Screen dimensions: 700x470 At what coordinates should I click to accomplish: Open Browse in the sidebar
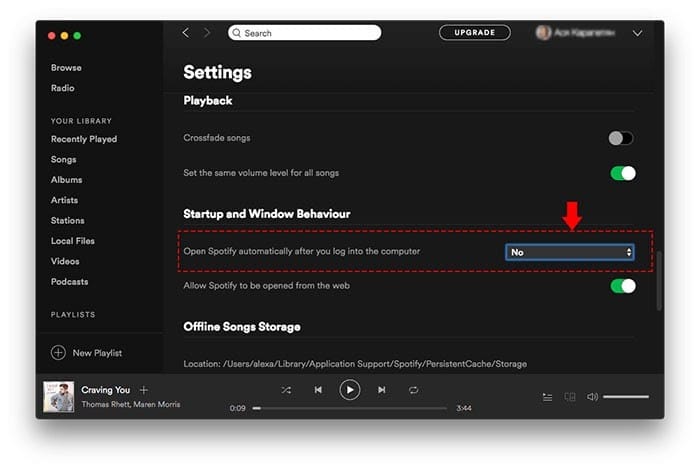[66, 67]
